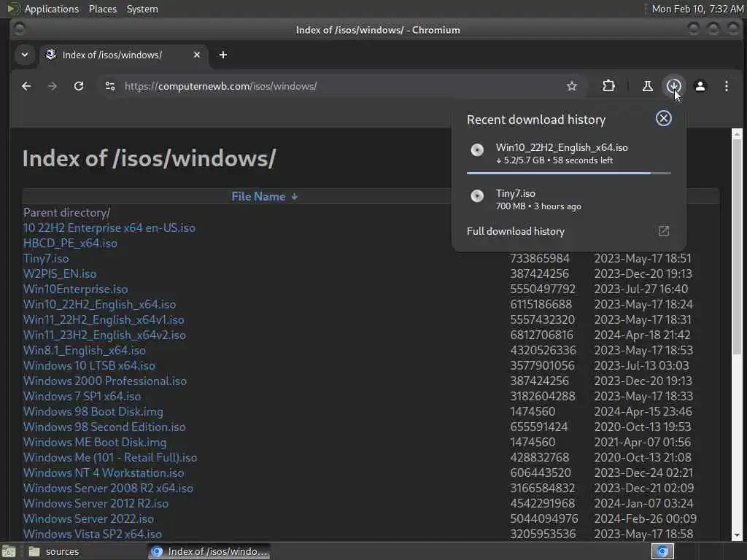This screenshot has height=560, width=747.
Task: Click the Win10Enterprise.iso link
Action: click(75, 289)
